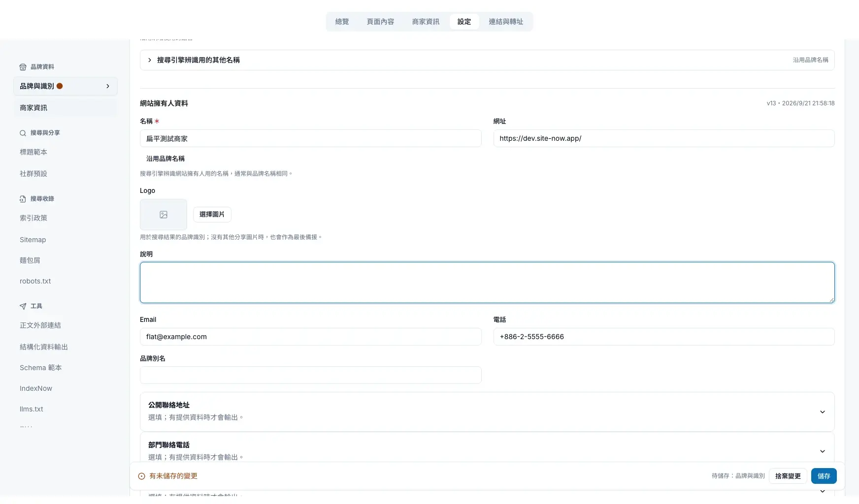Image resolution: width=859 pixels, height=504 pixels.
Task: Click the 沿用品牌名稱 label in the collapsed row
Action: (810, 60)
